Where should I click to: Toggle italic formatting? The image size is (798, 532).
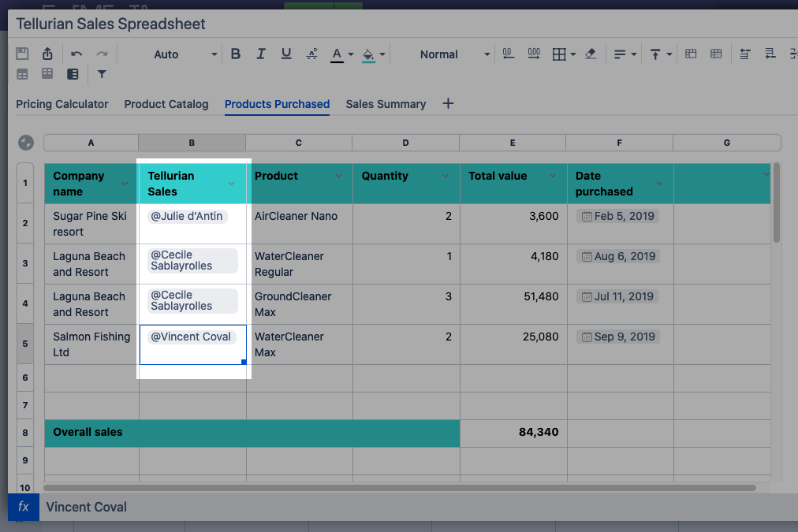click(260, 54)
